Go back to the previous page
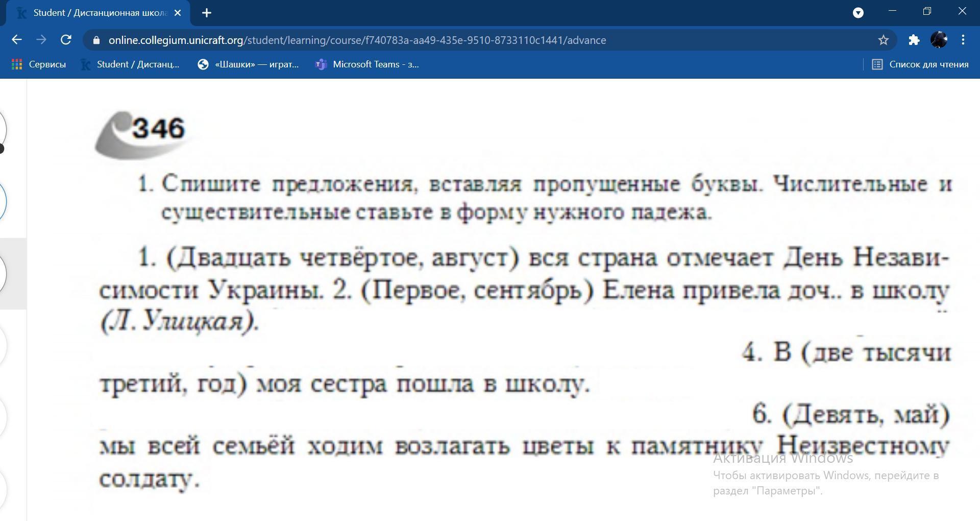 (16, 40)
